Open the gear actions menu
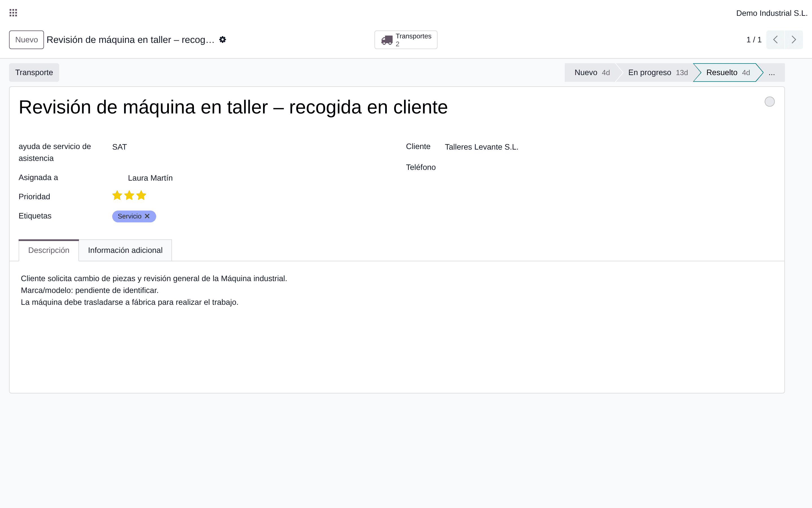Screen dimensions: 812x508 [x=222, y=40]
